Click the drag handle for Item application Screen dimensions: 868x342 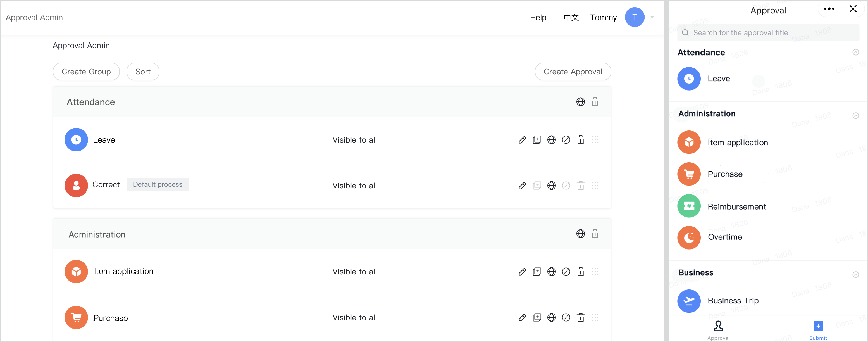coord(595,272)
